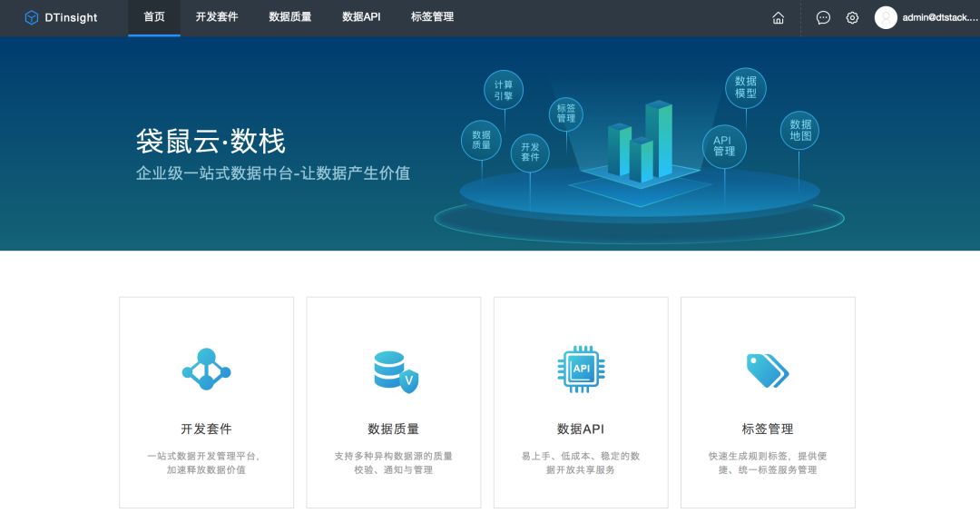980x523 pixels.
Task: Open the messages chat bubble icon
Action: coord(823,17)
